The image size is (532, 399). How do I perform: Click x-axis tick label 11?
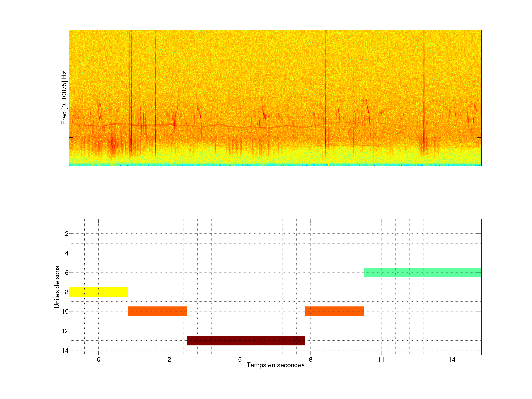click(x=381, y=359)
